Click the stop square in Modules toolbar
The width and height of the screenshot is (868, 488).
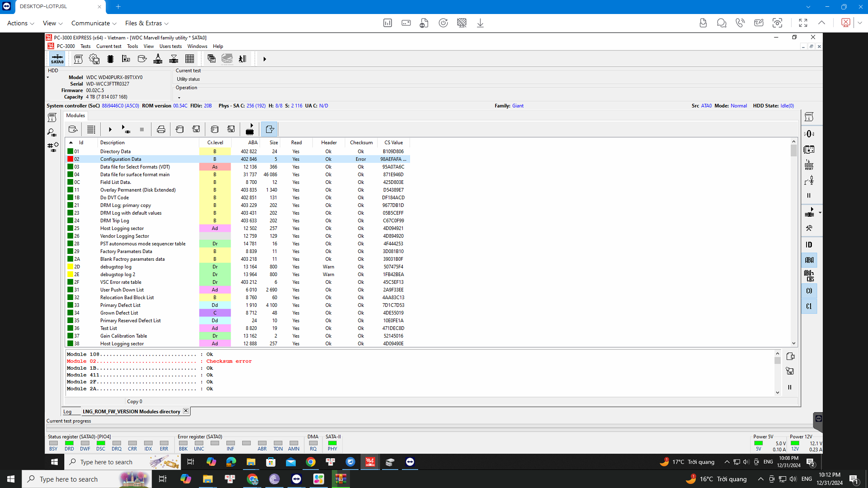[x=142, y=130]
